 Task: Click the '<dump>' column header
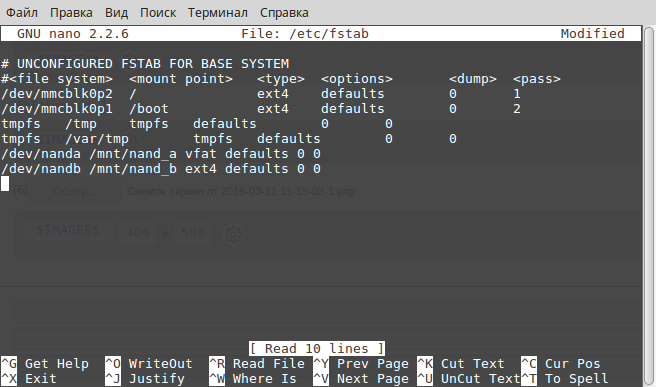tap(473, 79)
